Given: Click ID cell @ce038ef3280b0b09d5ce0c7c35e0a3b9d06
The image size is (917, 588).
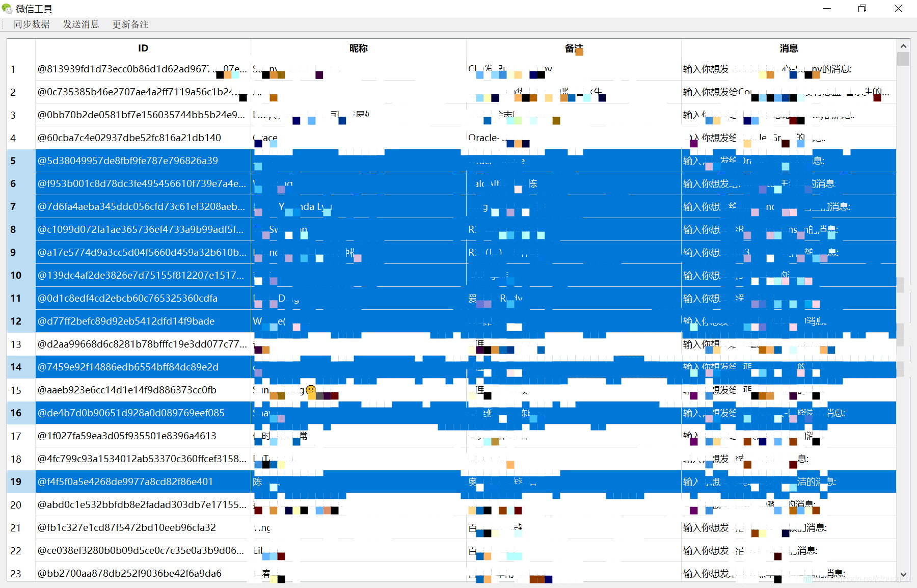Looking at the screenshot, I should tap(143, 550).
